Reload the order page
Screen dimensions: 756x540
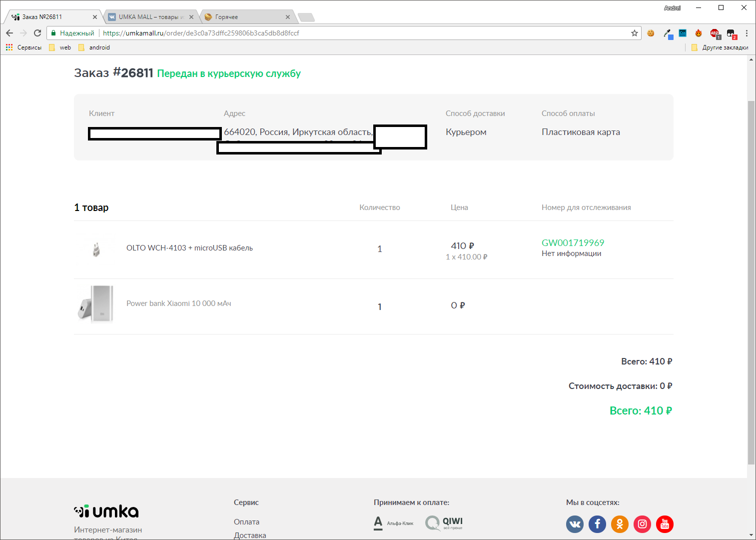pos(37,33)
